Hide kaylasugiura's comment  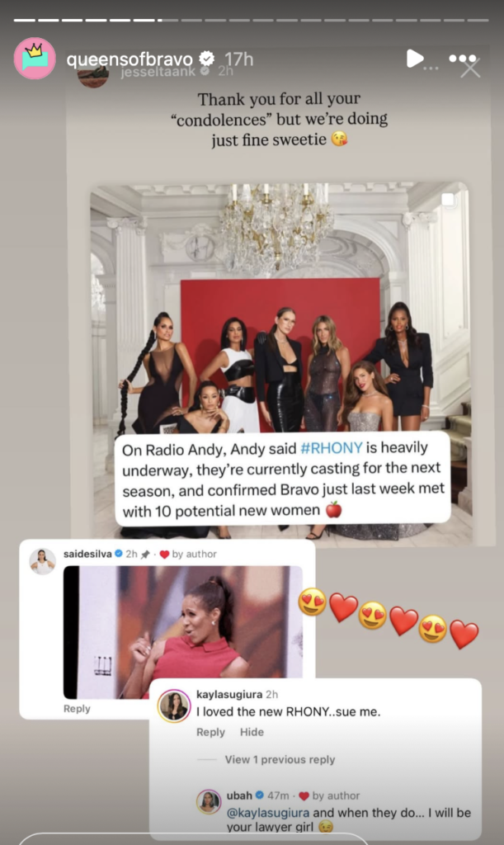[252, 733]
